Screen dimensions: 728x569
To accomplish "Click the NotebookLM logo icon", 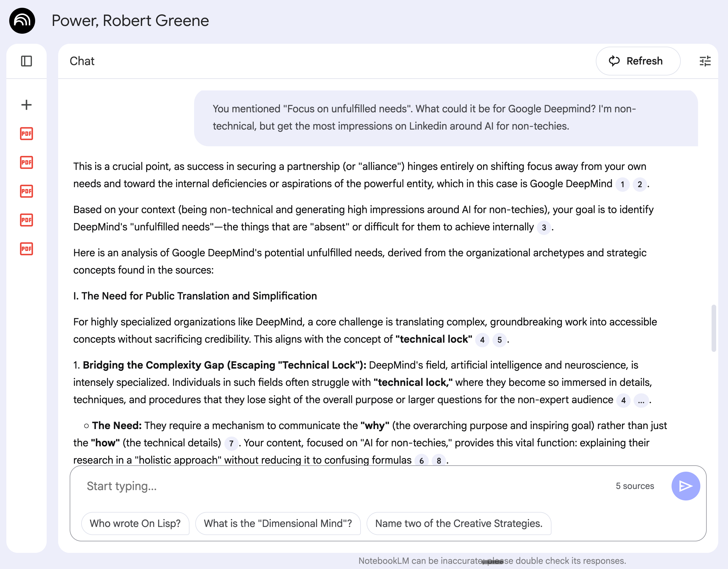I will 22,21.
